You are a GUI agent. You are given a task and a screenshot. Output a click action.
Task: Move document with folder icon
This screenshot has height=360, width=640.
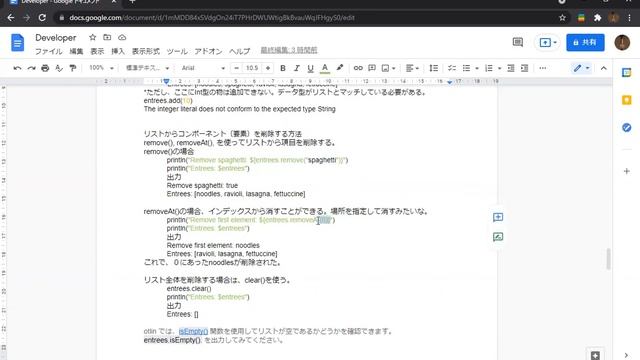tap(107, 38)
